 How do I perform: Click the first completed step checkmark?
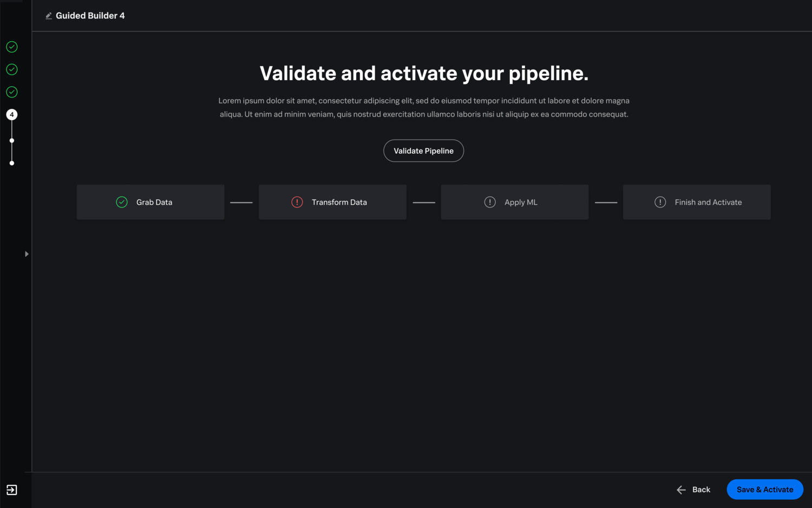[12, 47]
